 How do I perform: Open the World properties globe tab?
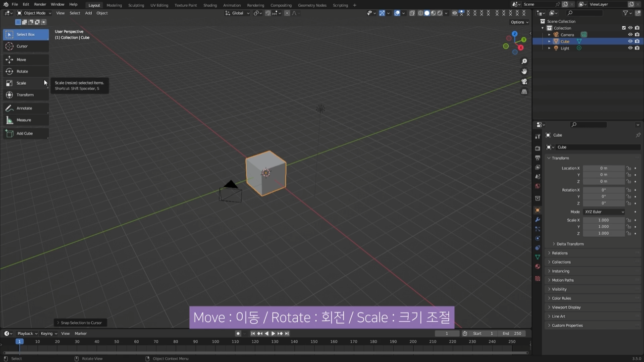coord(537,186)
